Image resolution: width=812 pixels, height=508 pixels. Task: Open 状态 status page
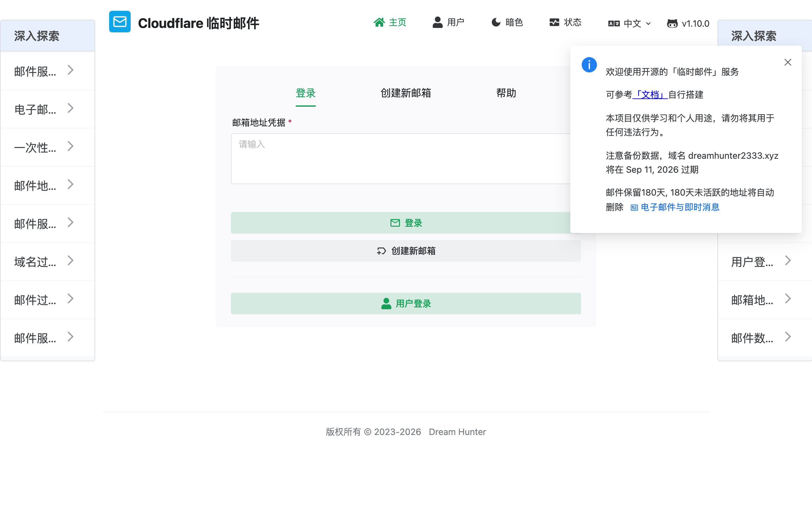pyautogui.click(x=565, y=23)
